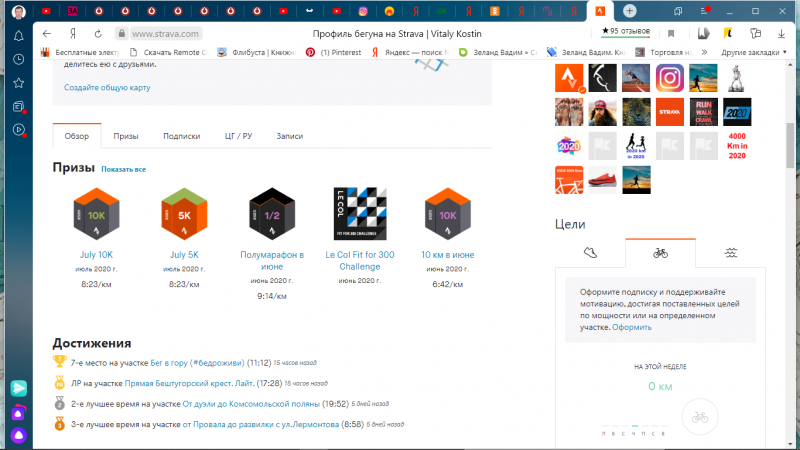Reload the Strava page

98,34
